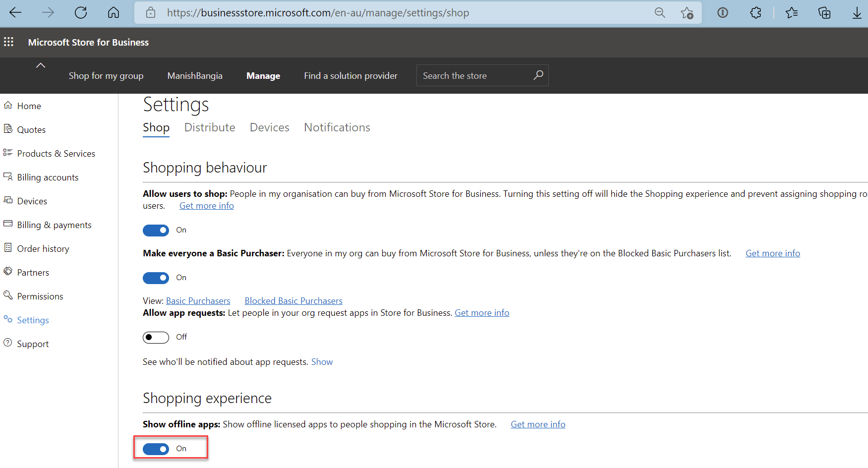Open the Partners section
The image size is (868, 468).
point(33,272)
